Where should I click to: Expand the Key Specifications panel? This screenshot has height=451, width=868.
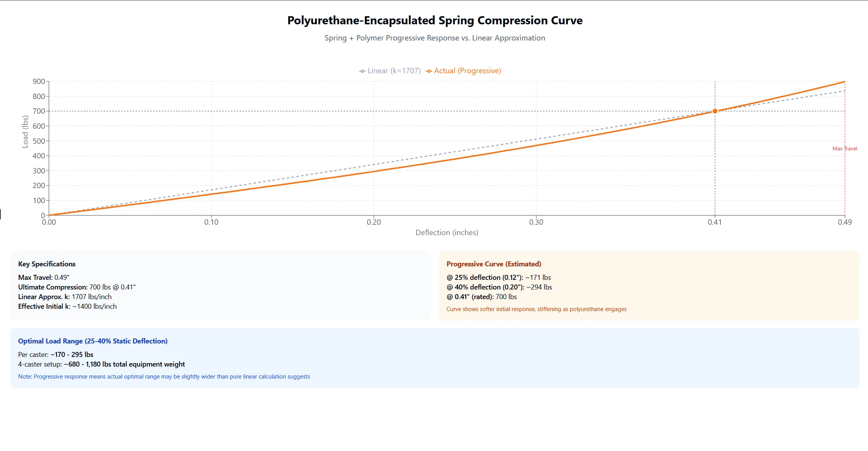(x=46, y=264)
